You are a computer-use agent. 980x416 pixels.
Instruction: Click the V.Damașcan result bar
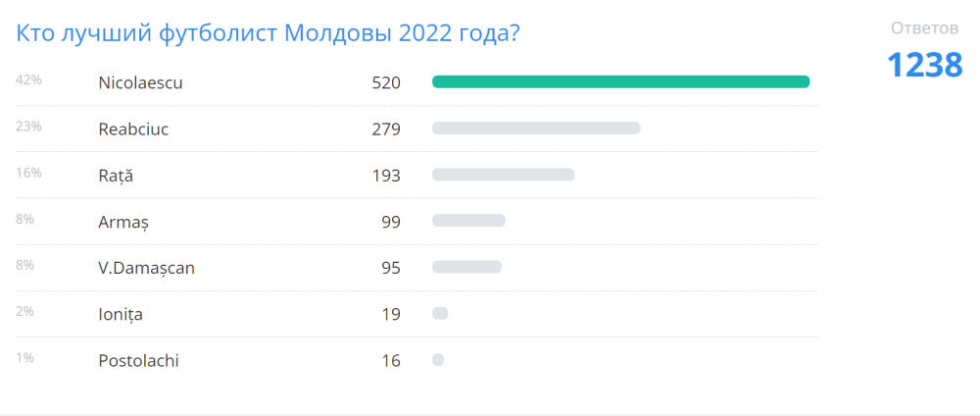point(466,267)
